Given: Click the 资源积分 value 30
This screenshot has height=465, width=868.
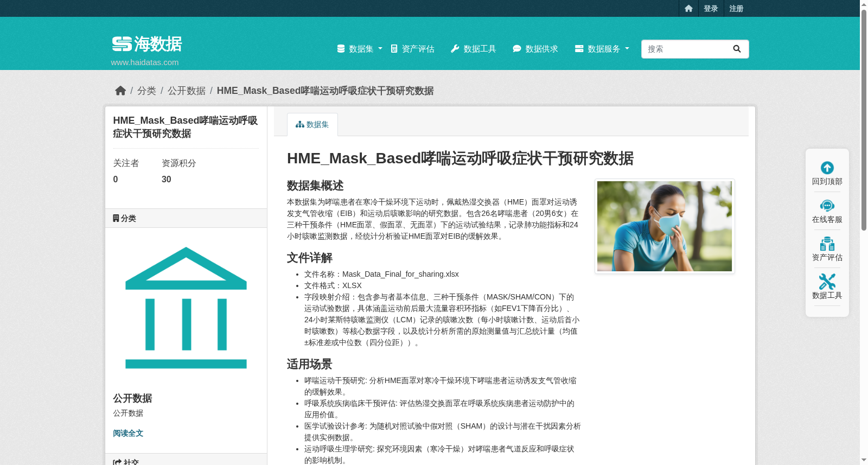Looking at the screenshot, I should (167, 179).
